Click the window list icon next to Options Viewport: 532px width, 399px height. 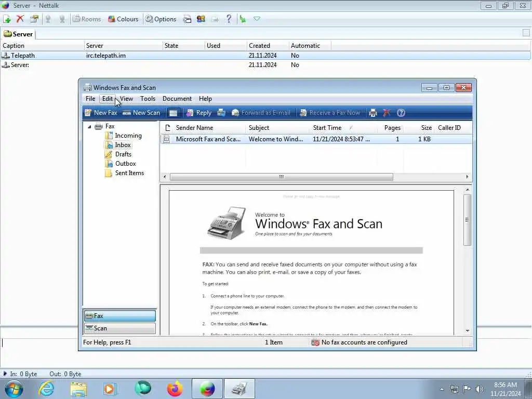(x=187, y=19)
